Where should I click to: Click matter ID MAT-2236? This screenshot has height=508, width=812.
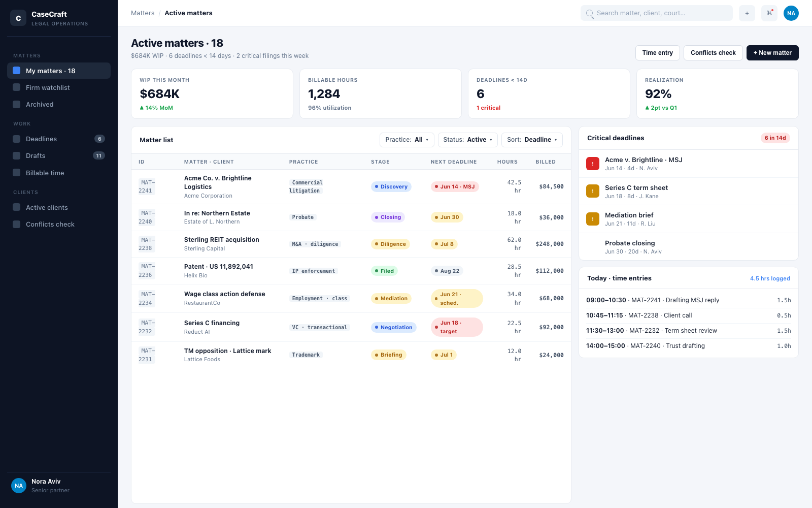(147, 271)
